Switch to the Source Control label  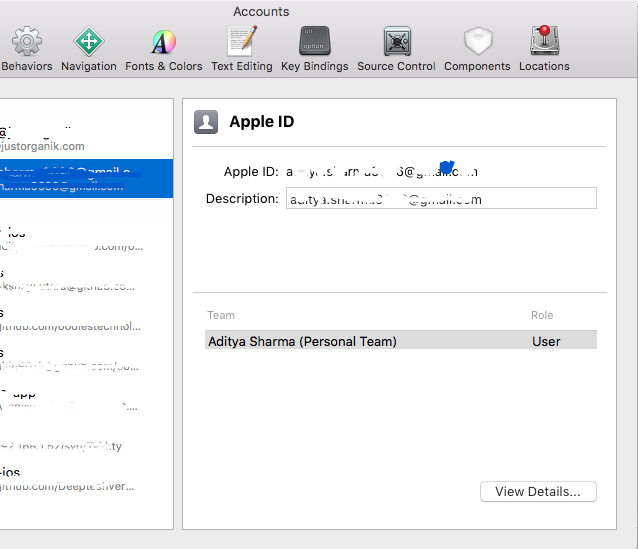[396, 66]
